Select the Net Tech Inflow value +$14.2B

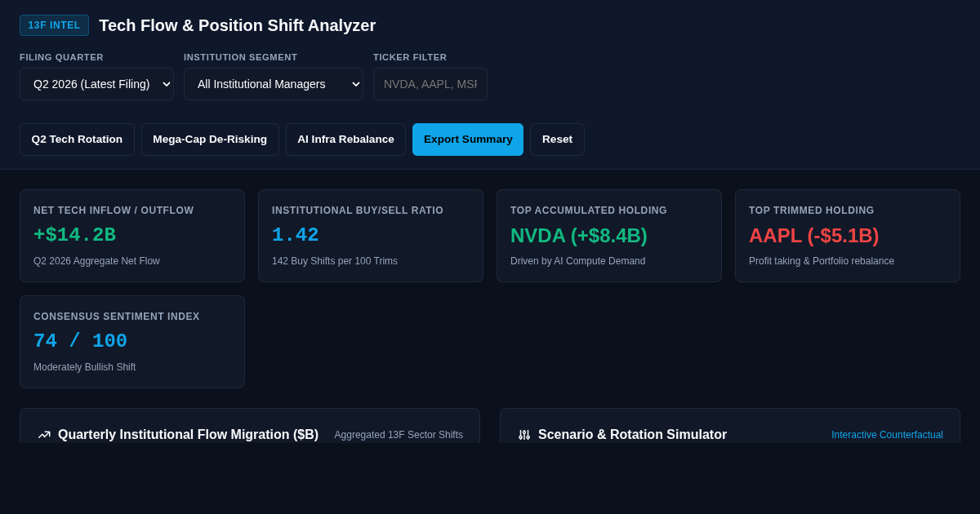[x=74, y=235]
